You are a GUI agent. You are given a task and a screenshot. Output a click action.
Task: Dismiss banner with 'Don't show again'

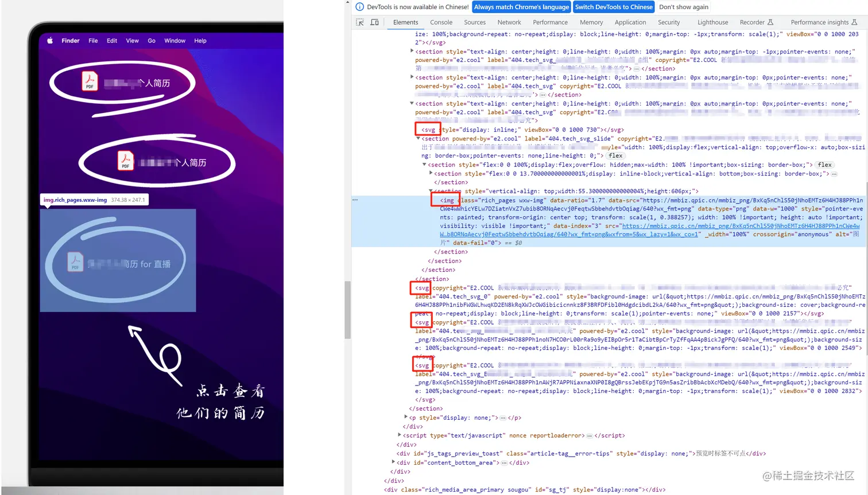click(684, 7)
